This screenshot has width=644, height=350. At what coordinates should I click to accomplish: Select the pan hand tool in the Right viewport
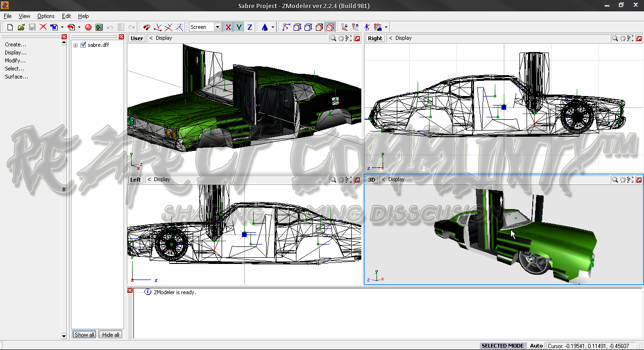pyautogui.click(x=622, y=38)
